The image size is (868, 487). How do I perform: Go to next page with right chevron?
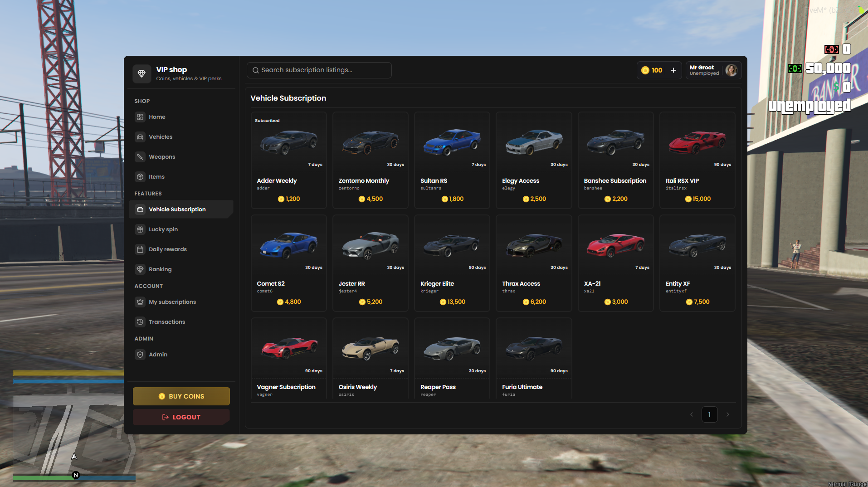tap(728, 414)
